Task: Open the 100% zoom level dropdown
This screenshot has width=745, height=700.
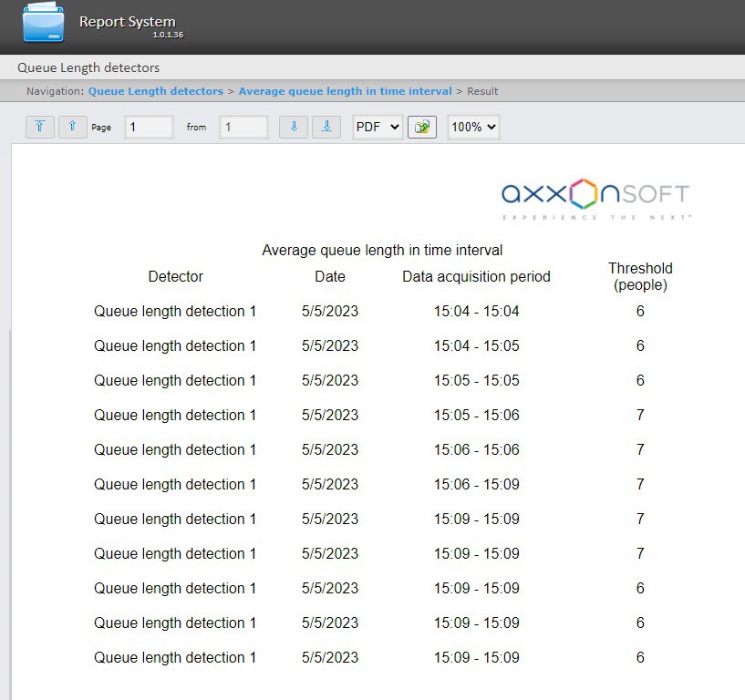Action: [x=473, y=127]
